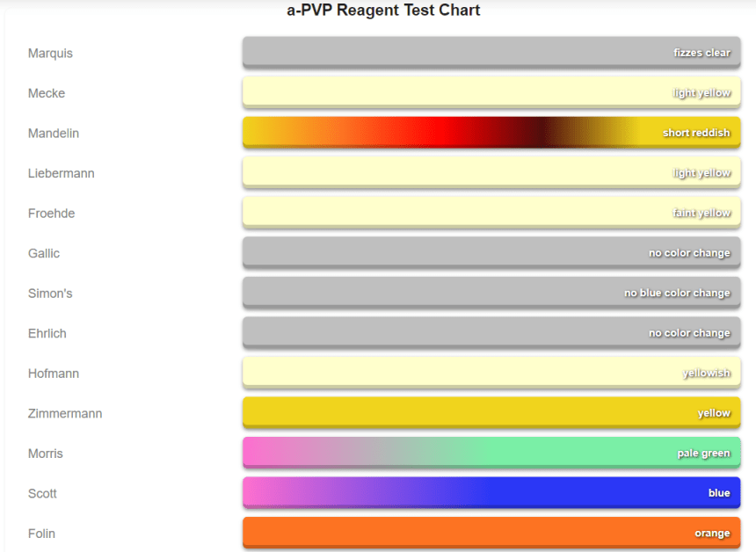Click the Marquis reagent label

50,54
